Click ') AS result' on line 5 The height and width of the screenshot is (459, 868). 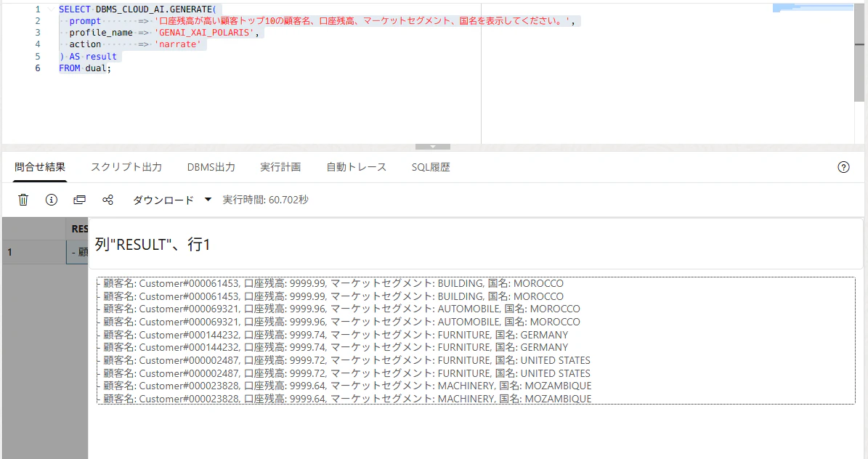88,57
